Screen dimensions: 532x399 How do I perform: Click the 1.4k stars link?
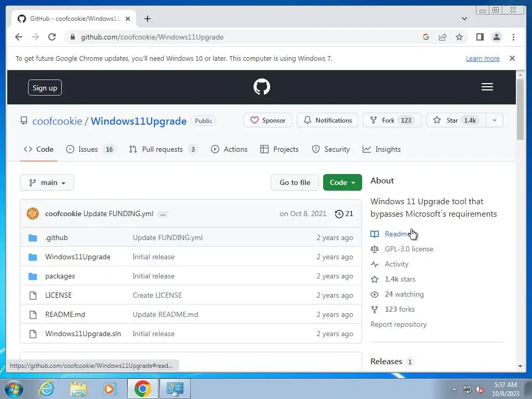pyautogui.click(x=400, y=279)
